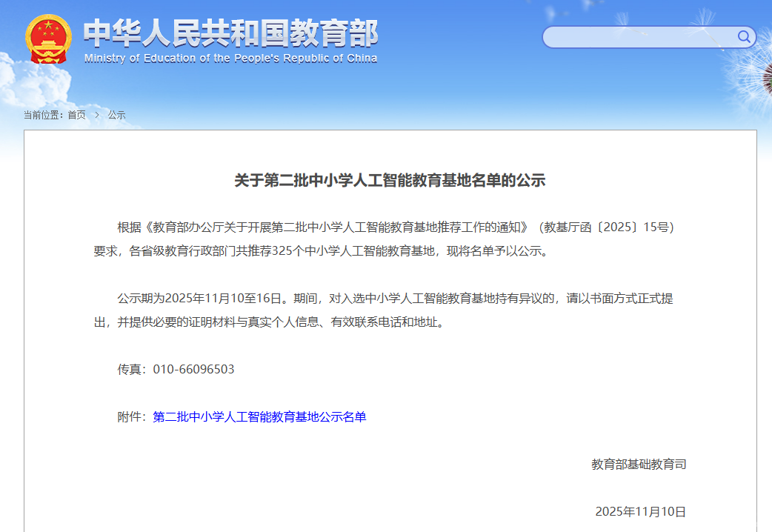Open attachment 第二批中小学人工智能教育基地公示名单
This screenshot has width=772, height=532.
pos(259,417)
